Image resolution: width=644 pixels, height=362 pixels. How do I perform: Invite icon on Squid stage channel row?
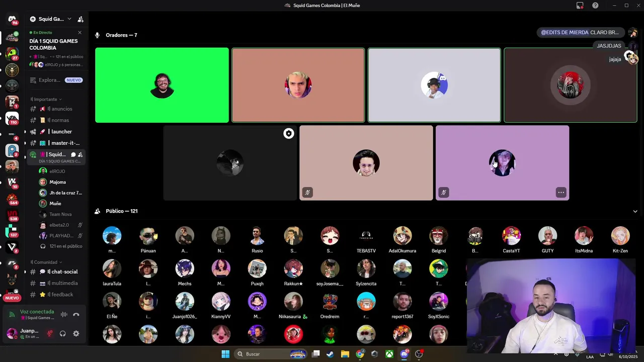[80, 154]
